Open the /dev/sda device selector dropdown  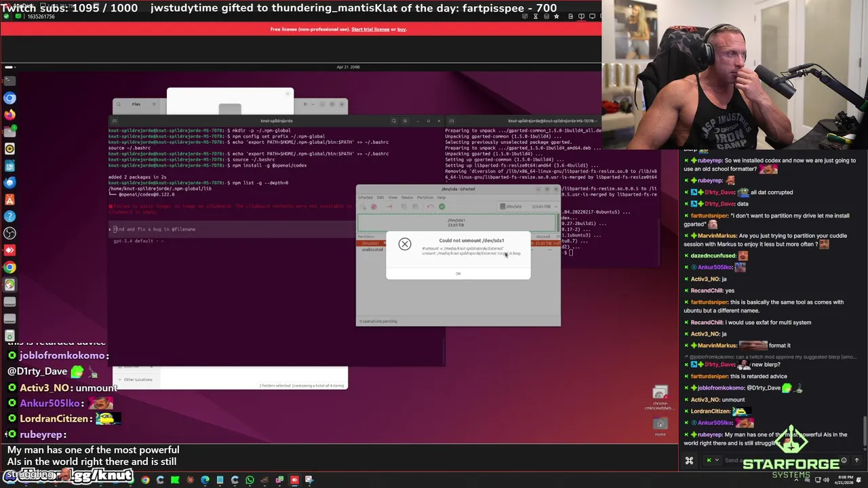click(528, 207)
